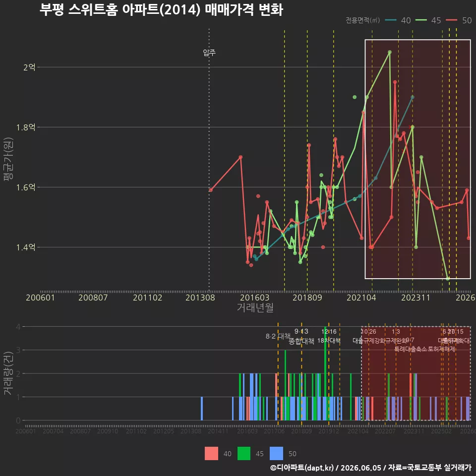Click the 202207 tick on volume chart
The image size is (476, 476).
pos(385,431)
